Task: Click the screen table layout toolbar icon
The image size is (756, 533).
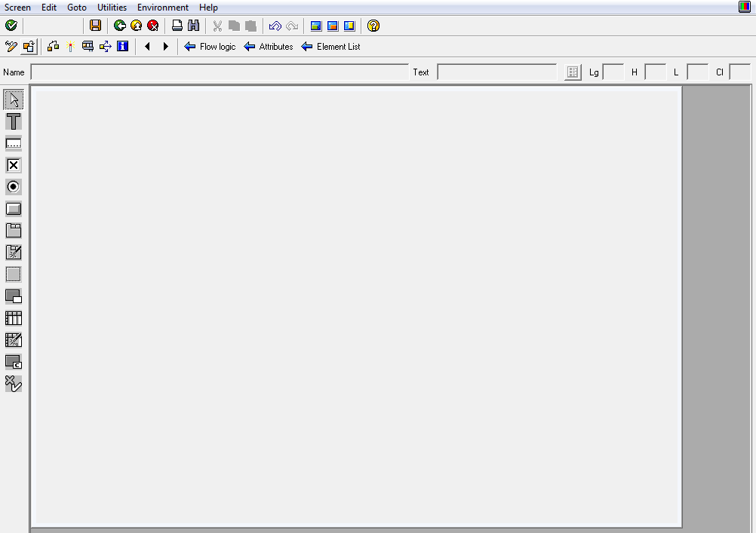Action: coord(88,46)
